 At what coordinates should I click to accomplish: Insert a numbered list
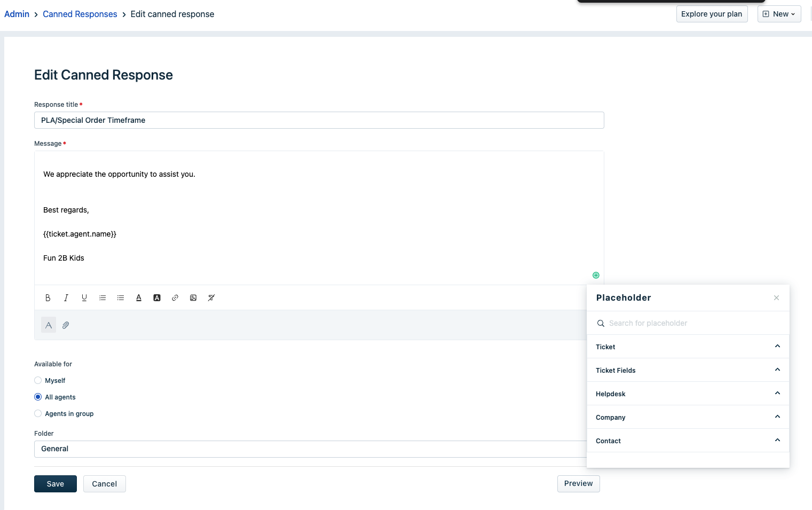point(103,298)
